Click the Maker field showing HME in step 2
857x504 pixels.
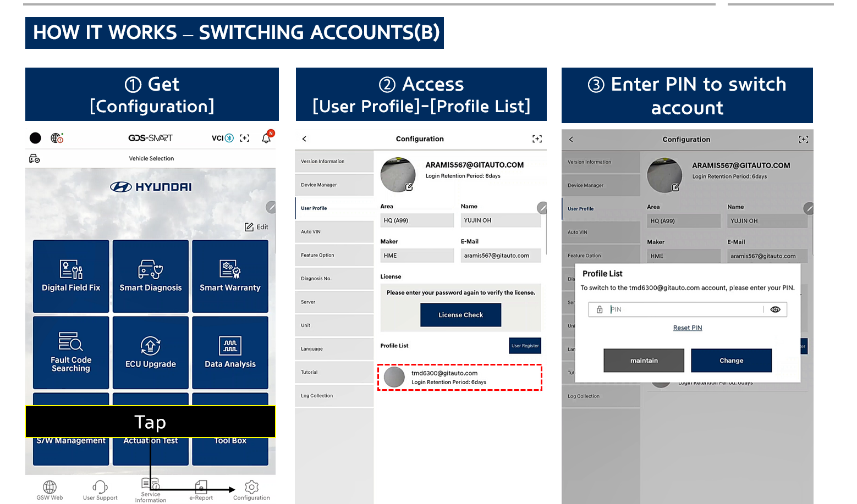coord(417,256)
